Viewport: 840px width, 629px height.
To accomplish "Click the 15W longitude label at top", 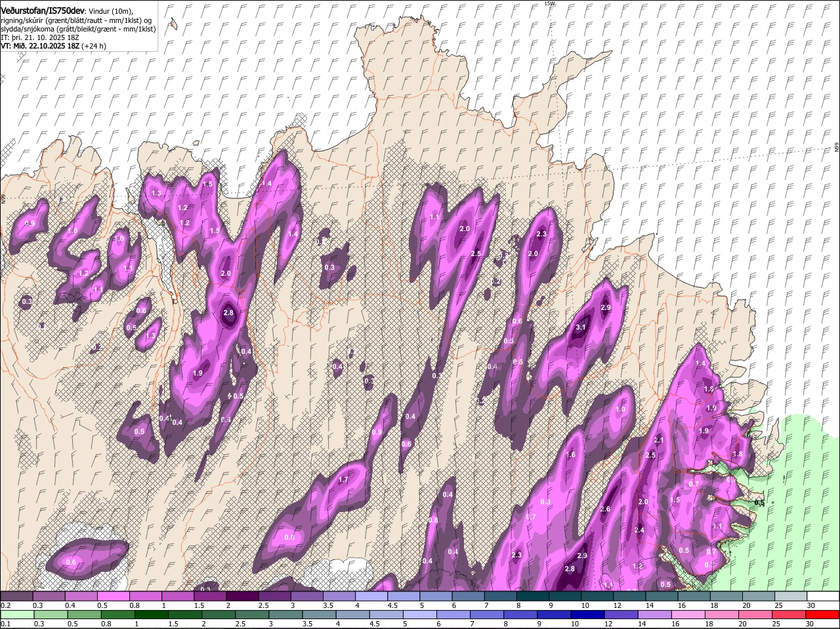I will click(549, 3).
